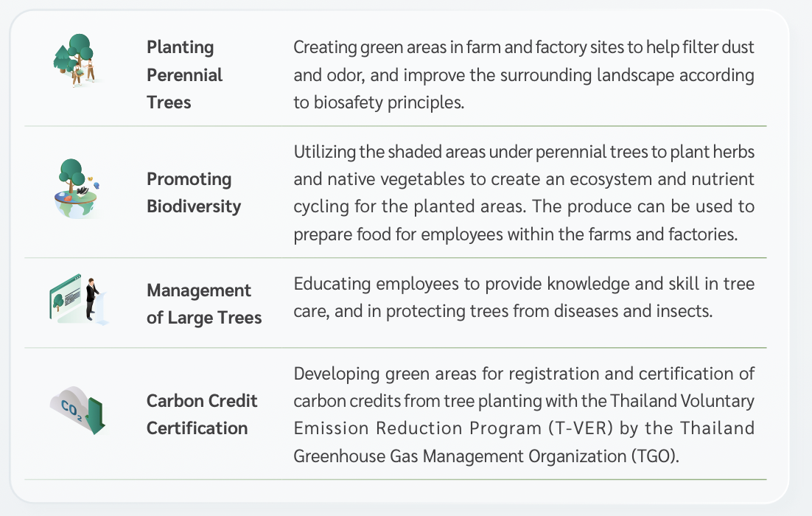
Task: Click the word 'biosafety principles' text
Action: pyautogui.click(x=389, y=102)
